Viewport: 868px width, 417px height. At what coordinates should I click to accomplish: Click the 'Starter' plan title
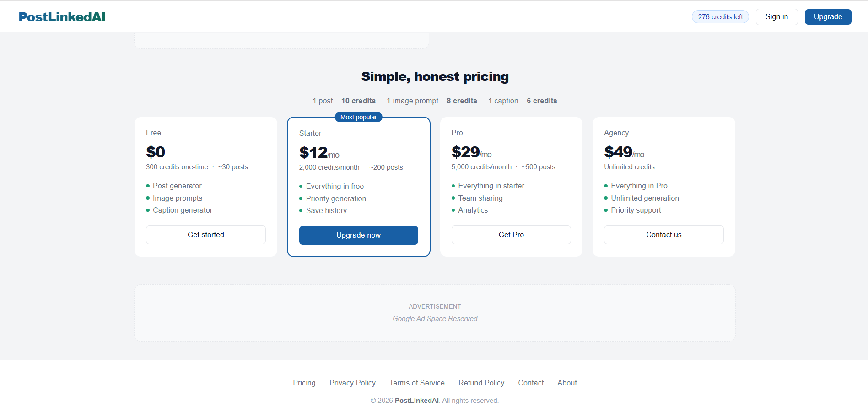pos(310,133)
